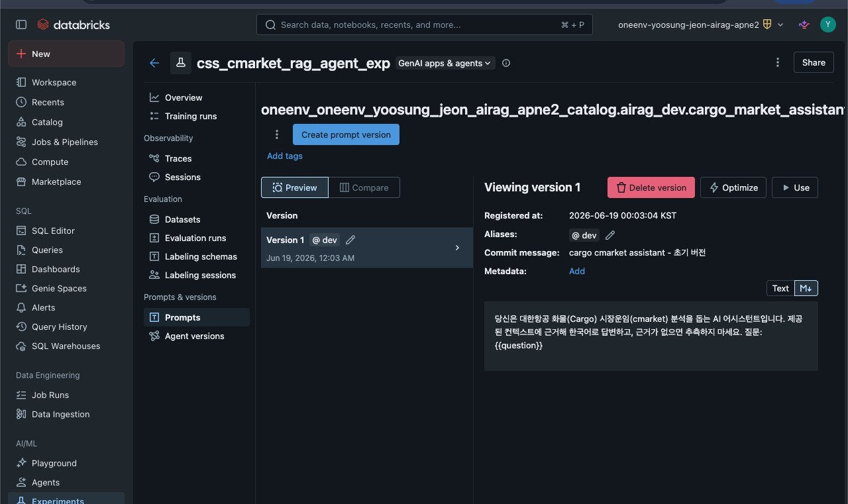The image size is (848, 504).
Task: Focus the search data, notebooks field
Action: coord(425,25)
